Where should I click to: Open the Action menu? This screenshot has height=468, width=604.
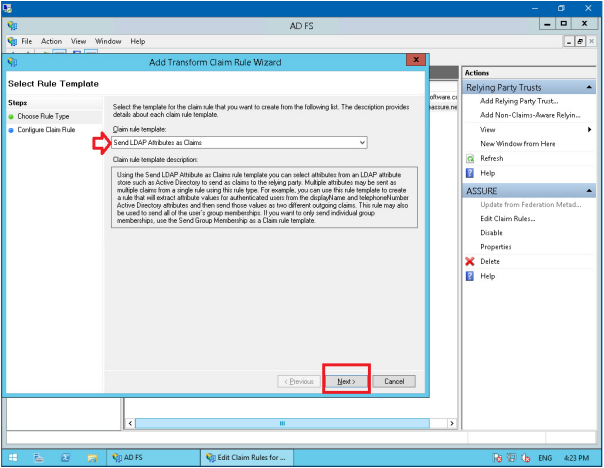pos(51,41)
